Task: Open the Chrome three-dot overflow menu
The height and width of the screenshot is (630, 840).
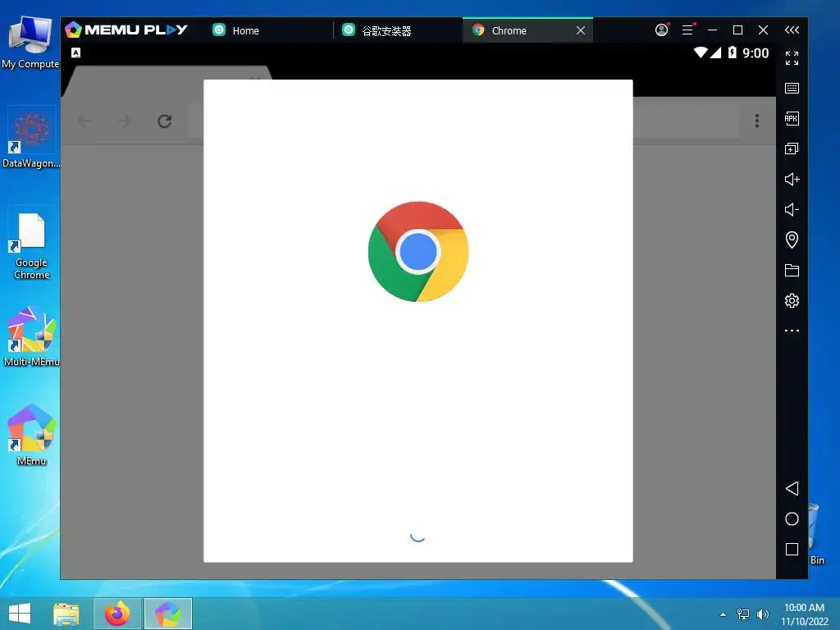Action: [757, 121]
